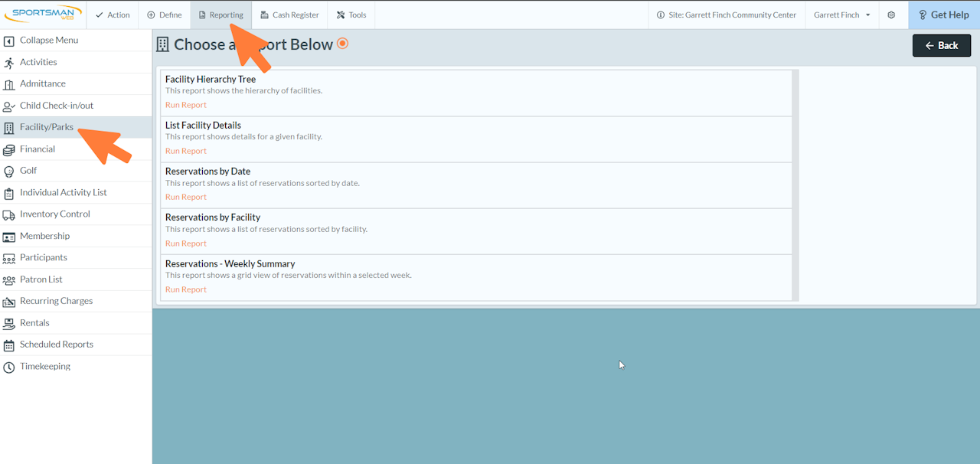The image size is (980, 464).
Task: Open the Cash Register menu
Action: 289,15
